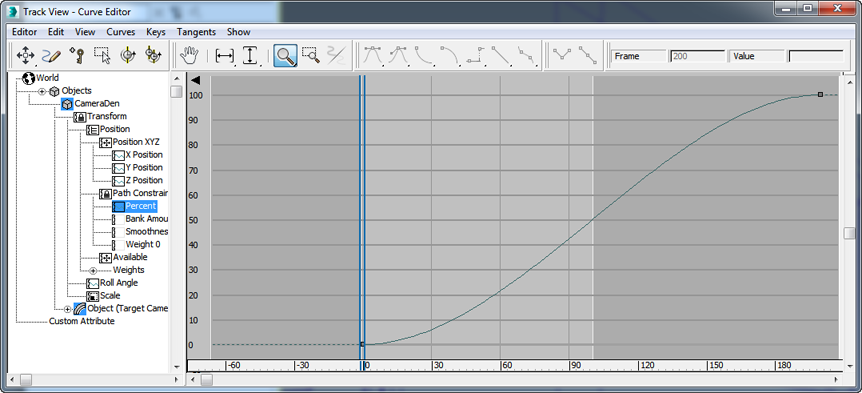Image resolution: width=862 pixels, height=393 pixels.
Task: Click Zoom Horizontal Extents icon
Action: pos(224,56)
